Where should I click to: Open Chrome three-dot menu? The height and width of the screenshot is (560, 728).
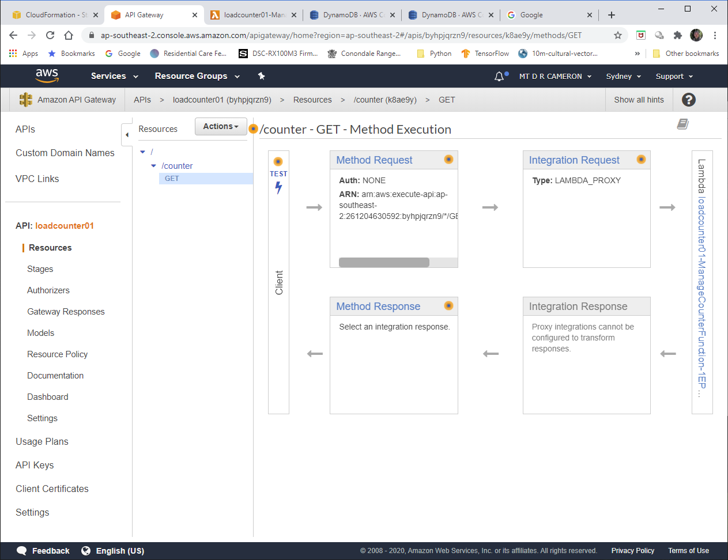(715, 35)
